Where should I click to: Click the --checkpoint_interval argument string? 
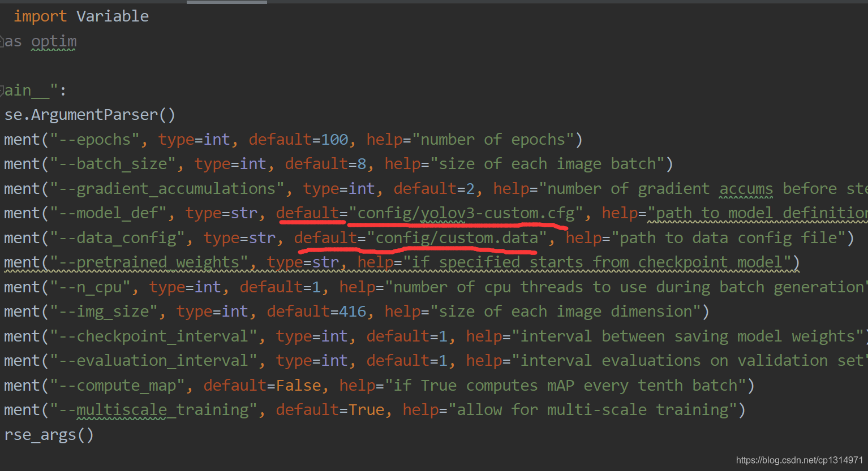click(x=153, y=336)
